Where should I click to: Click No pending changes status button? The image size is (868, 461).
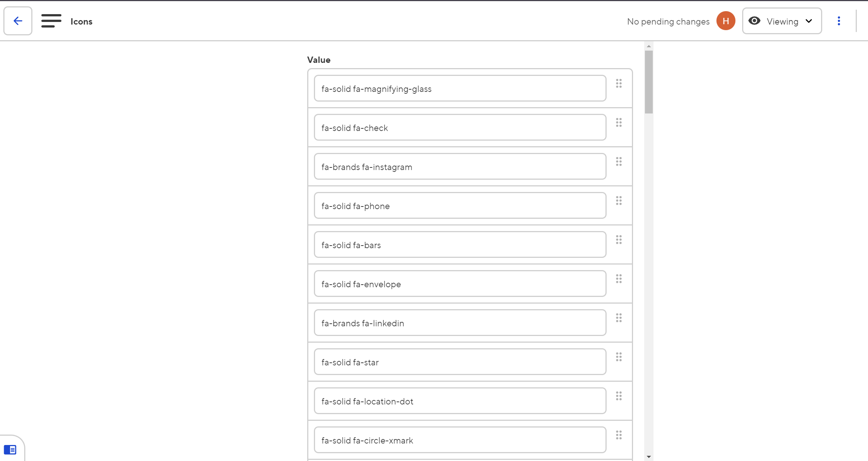point(668,21)
